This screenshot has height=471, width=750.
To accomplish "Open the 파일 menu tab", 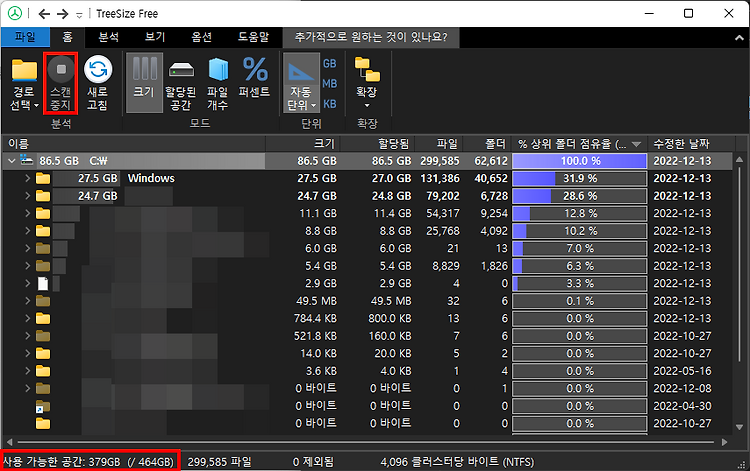I will click(x=25, y=37).
